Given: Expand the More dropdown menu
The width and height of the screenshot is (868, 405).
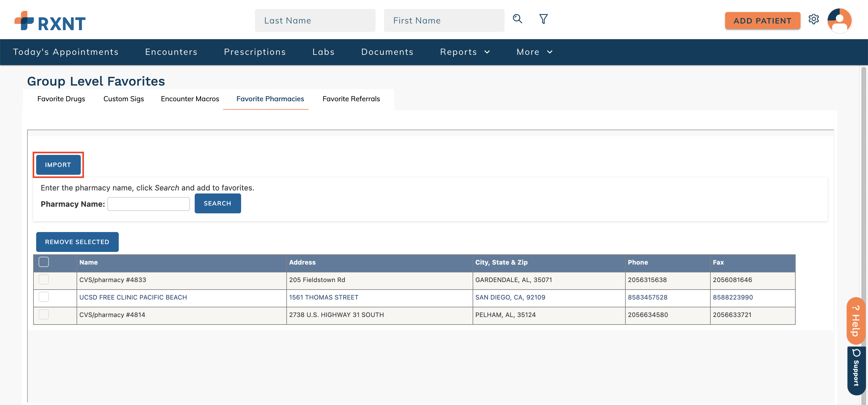Looking at the screenshot, I should [534, 52].
